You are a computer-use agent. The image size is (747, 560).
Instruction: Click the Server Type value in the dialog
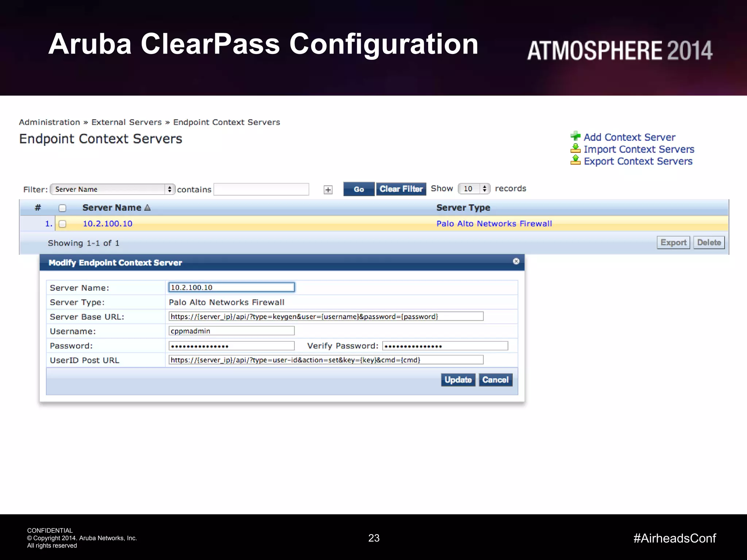coord(227,302)
